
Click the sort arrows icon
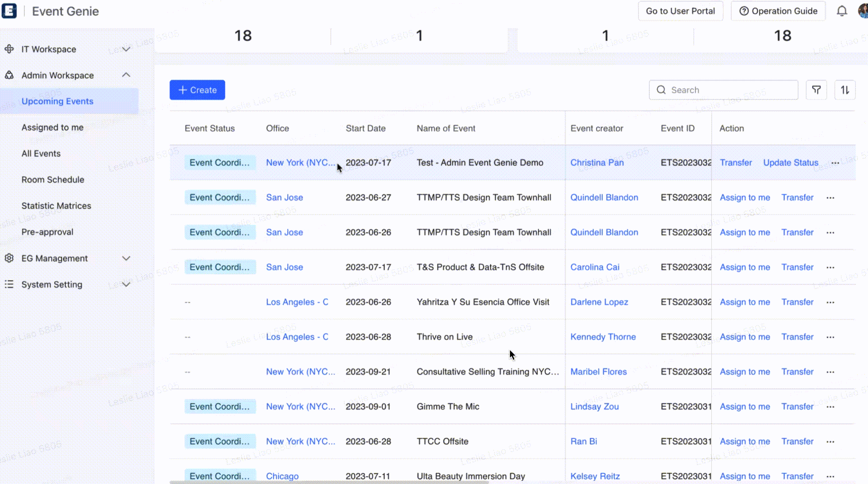[845, 90]
